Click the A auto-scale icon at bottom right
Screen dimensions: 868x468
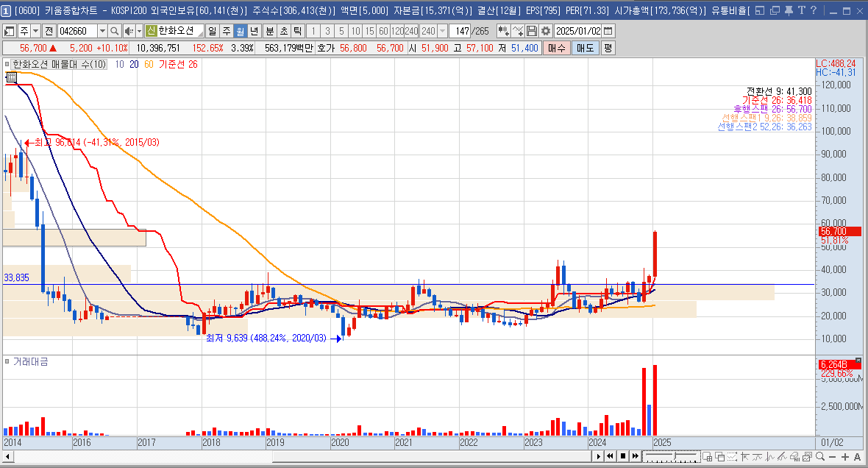point(858,457)
